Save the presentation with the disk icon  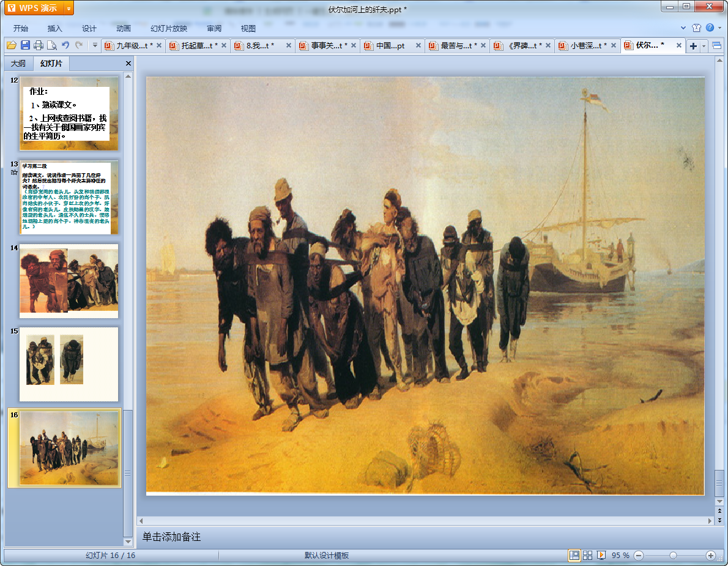[x=25, y=45]
